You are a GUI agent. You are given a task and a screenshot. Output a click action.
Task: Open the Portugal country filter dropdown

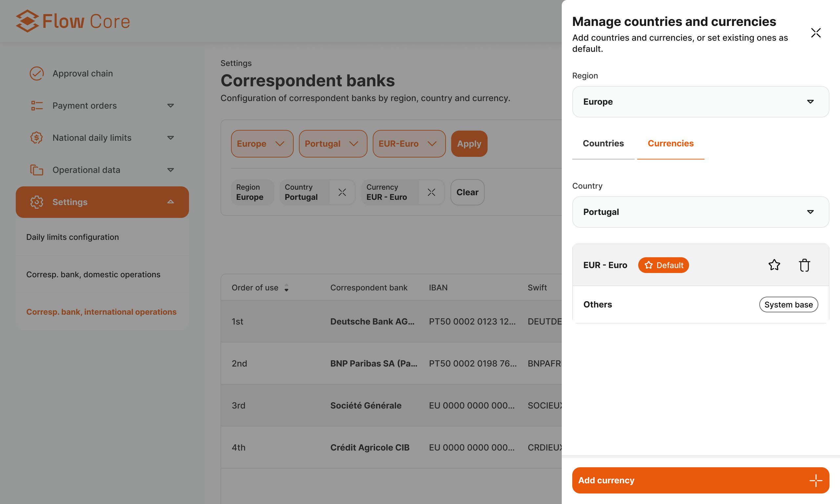(333, 144)
